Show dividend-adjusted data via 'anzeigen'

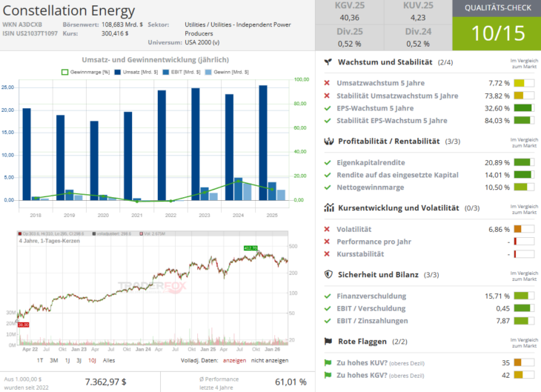[234, 360]
